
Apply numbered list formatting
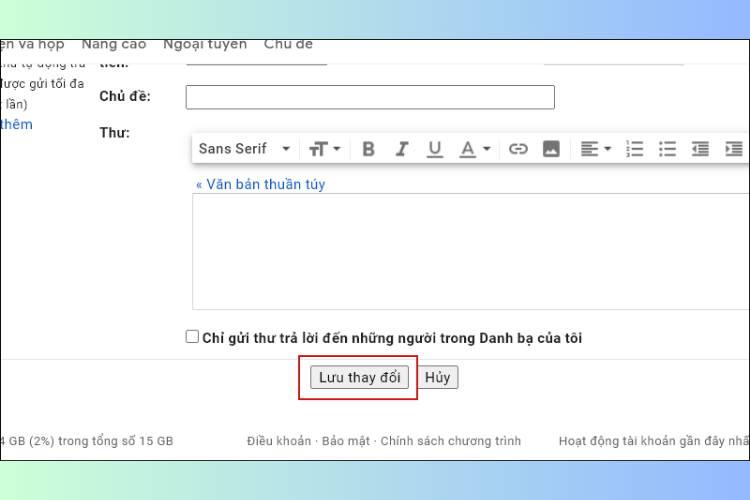[634, 149]
